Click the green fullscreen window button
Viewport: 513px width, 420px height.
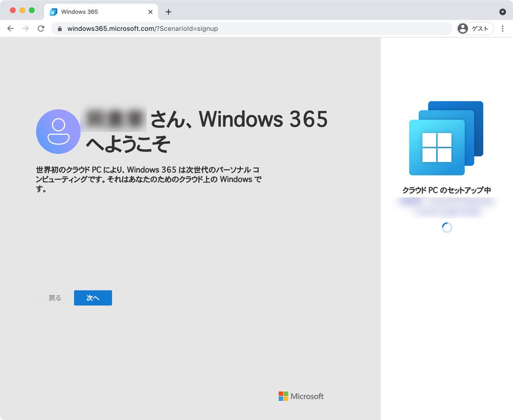(32, 10)
